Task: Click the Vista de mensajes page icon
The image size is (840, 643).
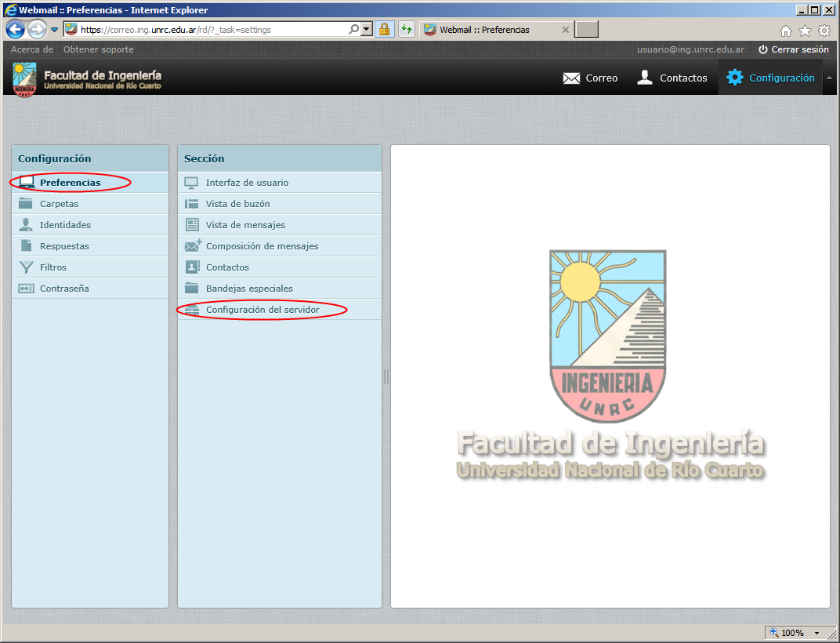Action: click(192, 225)
